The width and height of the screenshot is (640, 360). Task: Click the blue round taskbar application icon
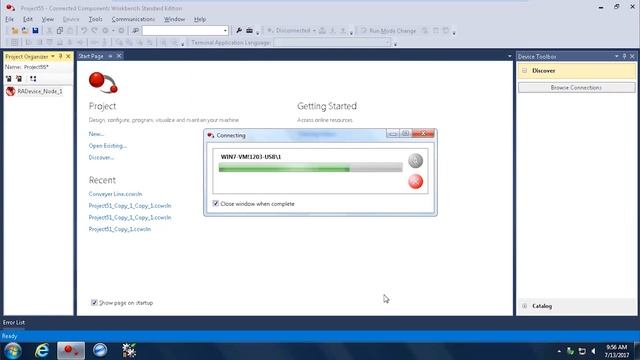pos(100,351)
